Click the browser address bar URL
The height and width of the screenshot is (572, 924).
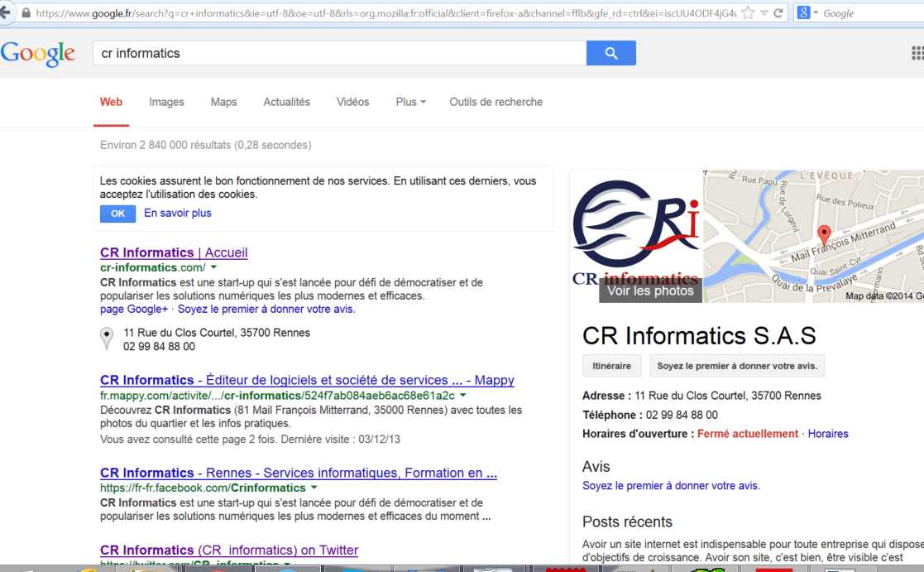point(386,13)
